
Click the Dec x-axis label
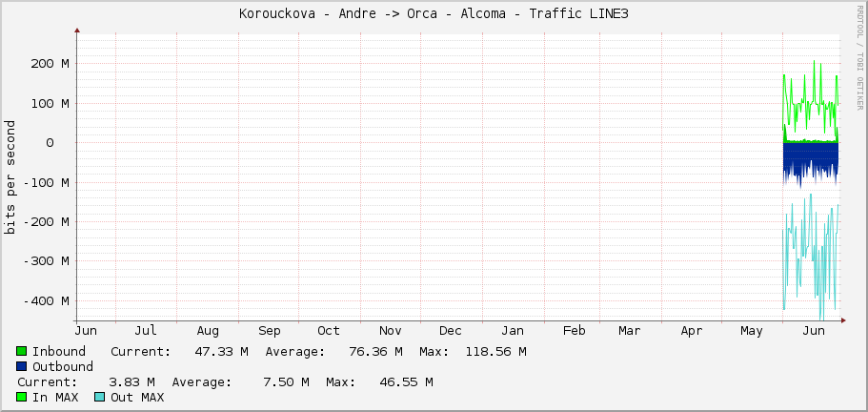pos(450,331)
